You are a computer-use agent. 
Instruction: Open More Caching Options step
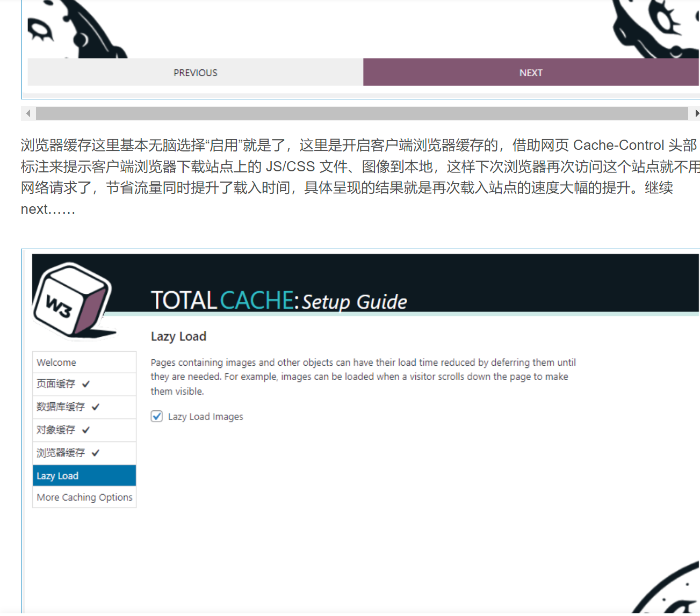[x=84, y=497]
